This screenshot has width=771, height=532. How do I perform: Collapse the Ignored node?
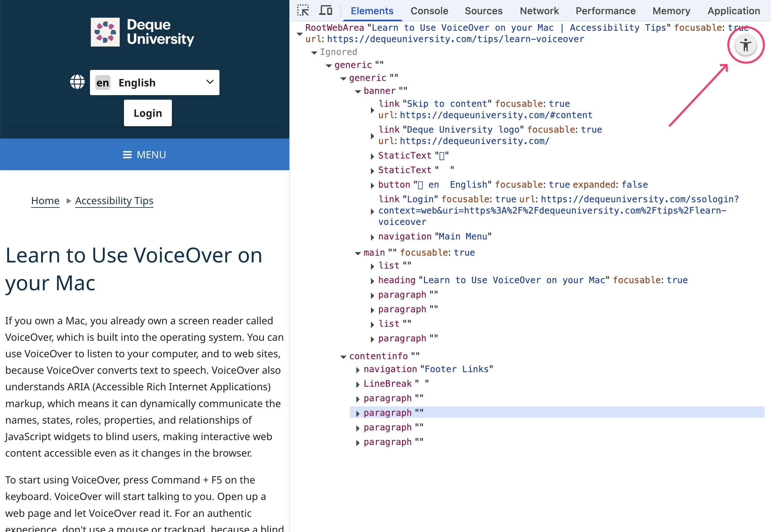(x=314, y=52)
